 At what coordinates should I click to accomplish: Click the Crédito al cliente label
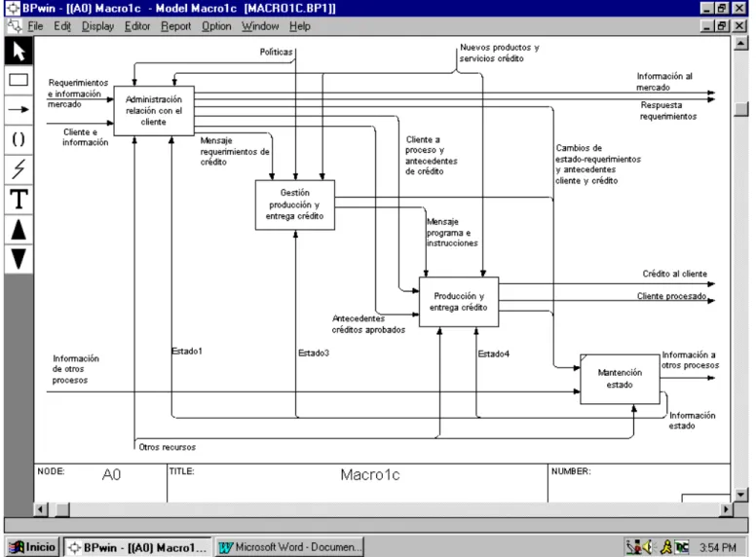[674, 274]
